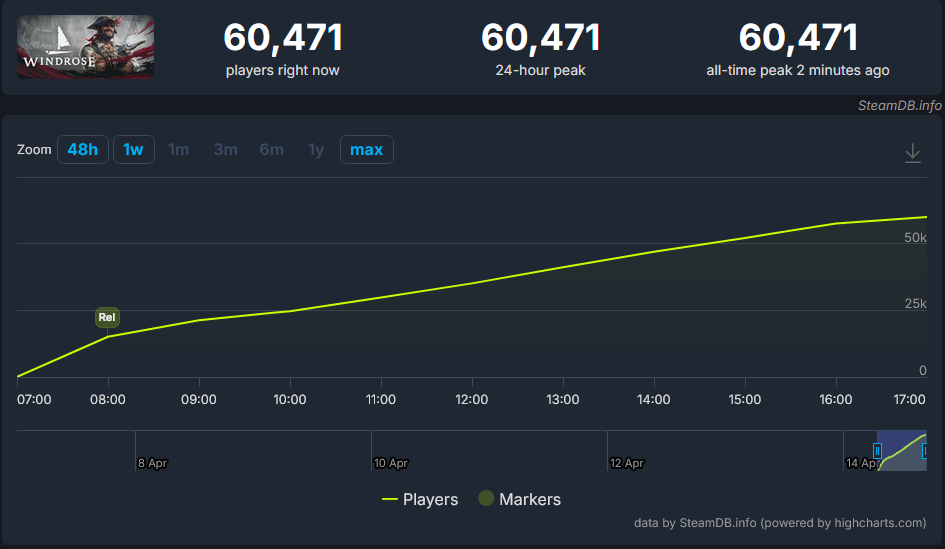Click the left navigator range handle
This screenshot has width=945, height=549.
877,451
